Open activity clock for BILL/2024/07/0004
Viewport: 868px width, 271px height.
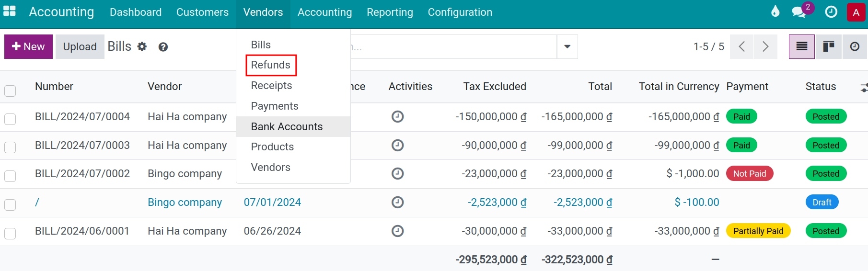(x=397, y=116)
